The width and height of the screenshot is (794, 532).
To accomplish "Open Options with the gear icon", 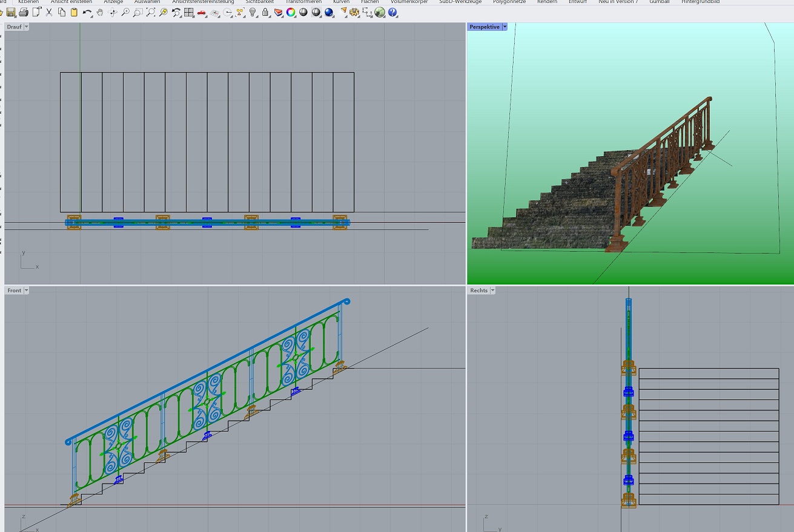I will pos(354,12).
